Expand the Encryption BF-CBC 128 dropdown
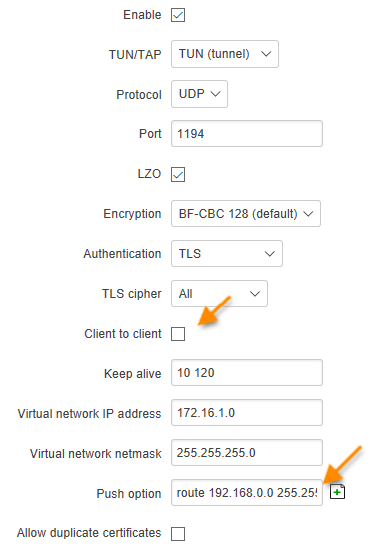 [x=246, y=213]
